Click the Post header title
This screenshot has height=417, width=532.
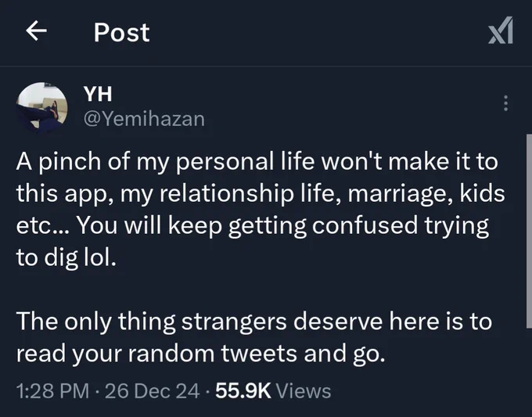[x=121, y=33]
